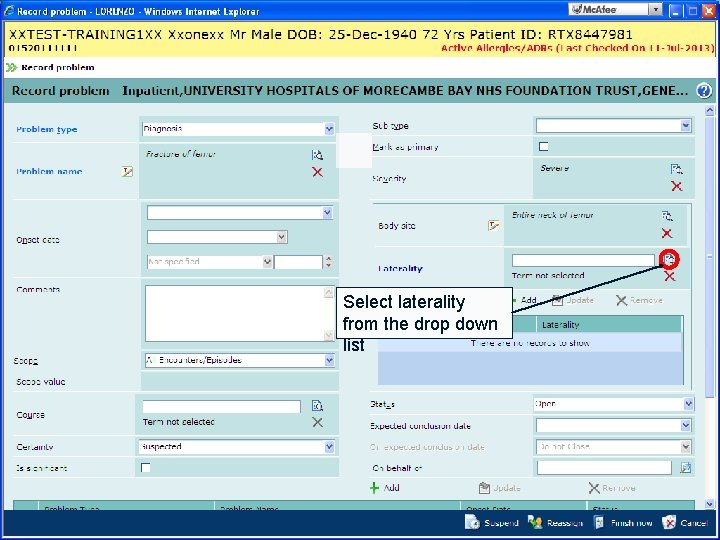The image size is (720, 540).
Task: Click the onset date numeric field
Action: pos(298,262)
